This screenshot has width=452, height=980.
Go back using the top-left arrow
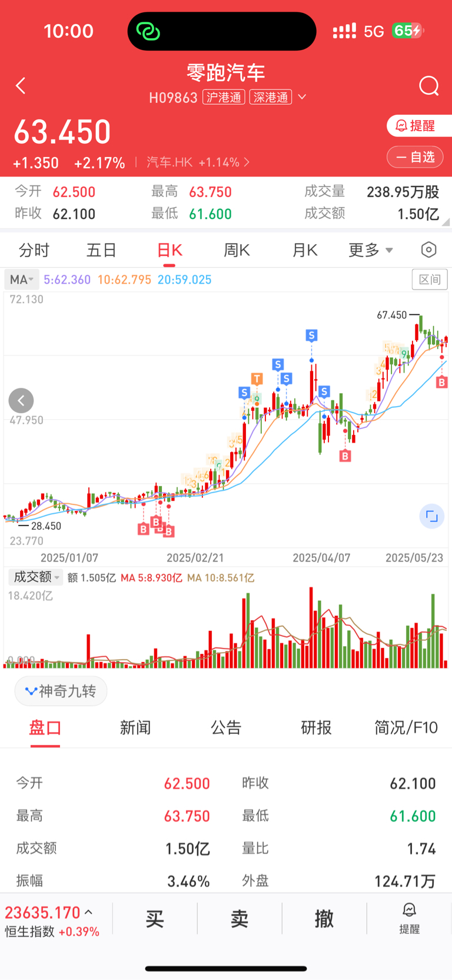21,86
